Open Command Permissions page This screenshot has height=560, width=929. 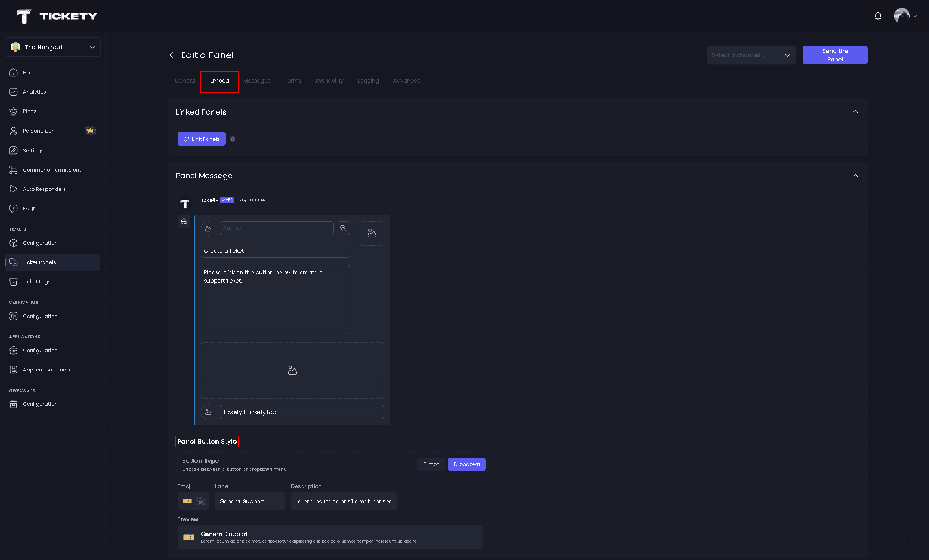pyautogui.click(x=52, y=170)
